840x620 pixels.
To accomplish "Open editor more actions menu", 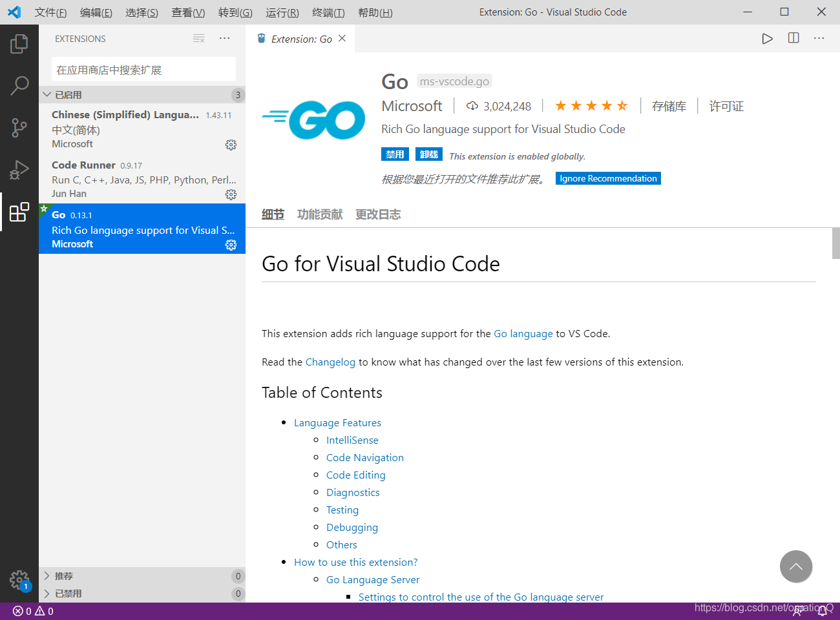I will coord(819,39).
